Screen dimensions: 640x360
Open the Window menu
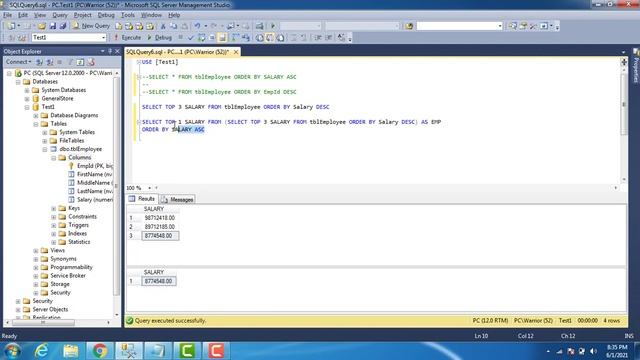pyautogui.click(x=151, y=15)
